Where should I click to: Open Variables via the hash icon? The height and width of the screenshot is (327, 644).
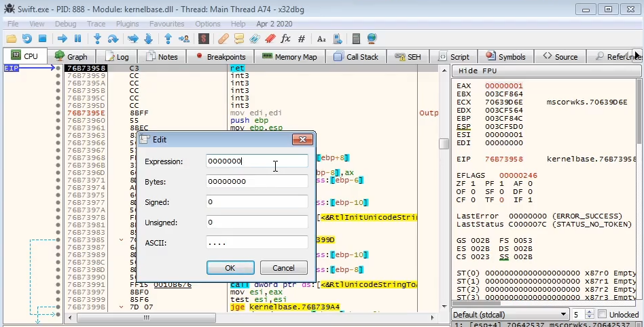302,39
